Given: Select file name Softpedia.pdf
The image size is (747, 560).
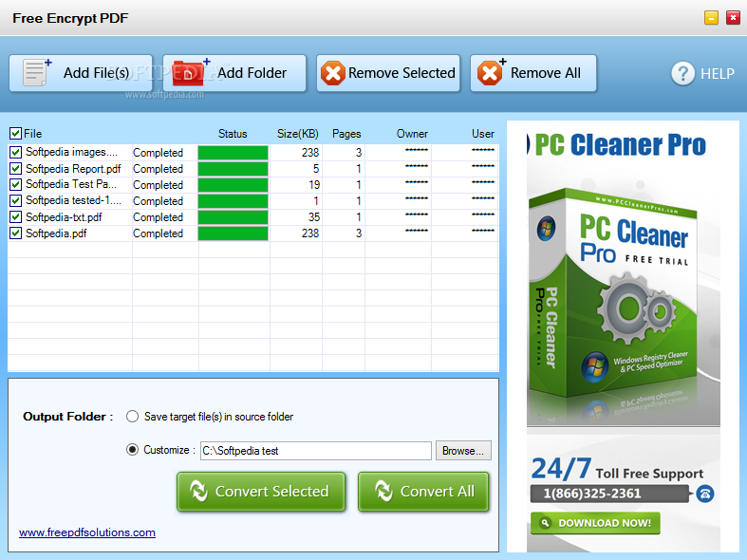Looking at the screenshot, I should pyautogui.click(x=56, y=233).
